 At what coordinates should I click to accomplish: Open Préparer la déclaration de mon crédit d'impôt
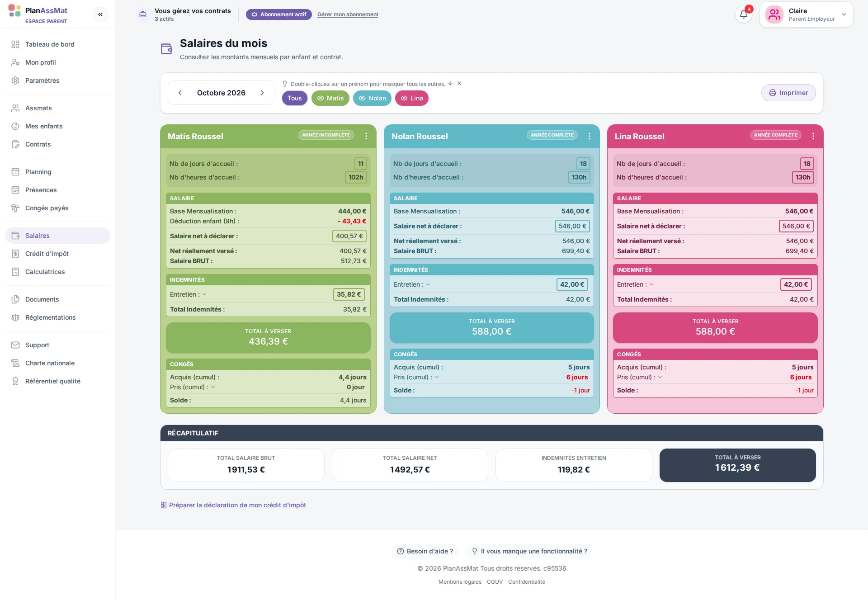[x=233, y=505]
